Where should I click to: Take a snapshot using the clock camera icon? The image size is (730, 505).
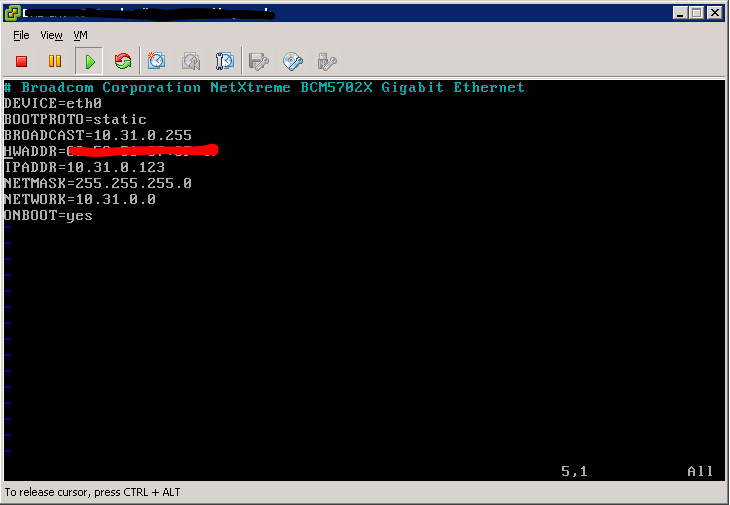coord(156,61)
